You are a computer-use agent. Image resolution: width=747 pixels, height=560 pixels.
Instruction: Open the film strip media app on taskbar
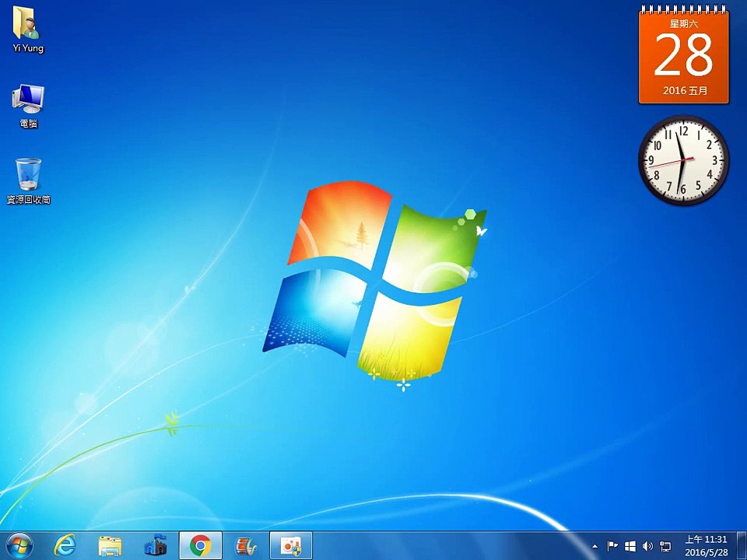[246, 546]
